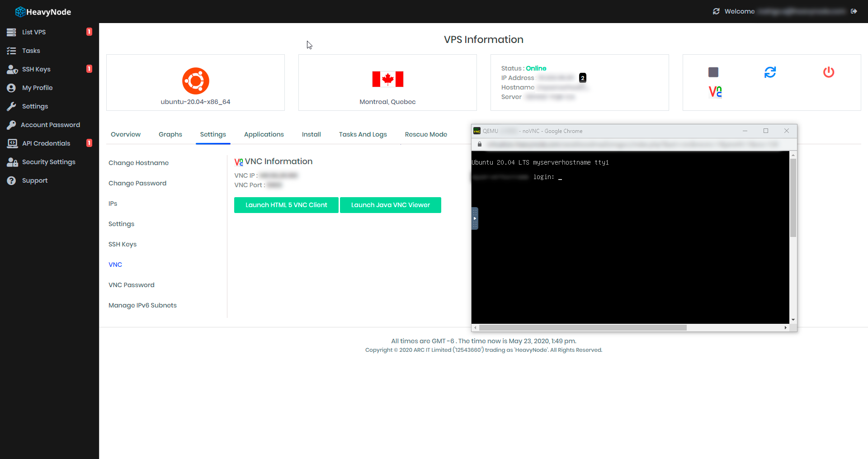Click the Server label in the status card
The image size is (868, 459).
[511, 97]
